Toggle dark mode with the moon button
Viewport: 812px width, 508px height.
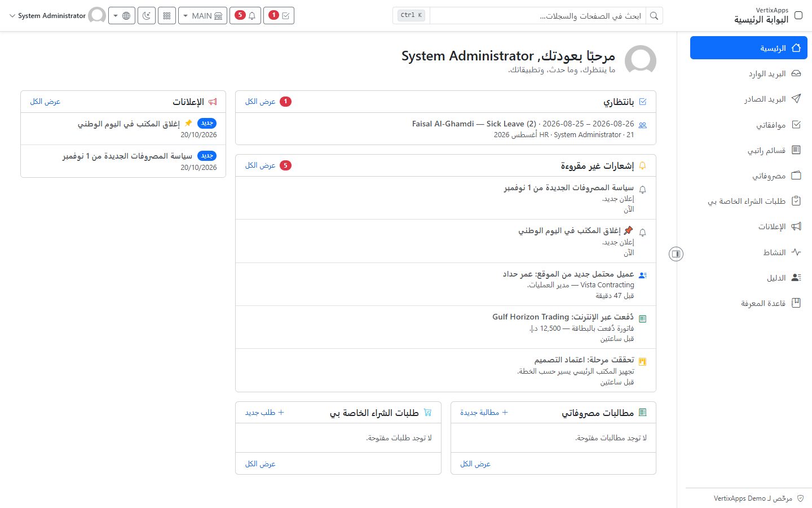pyautogui.click(x=147, y=16)
